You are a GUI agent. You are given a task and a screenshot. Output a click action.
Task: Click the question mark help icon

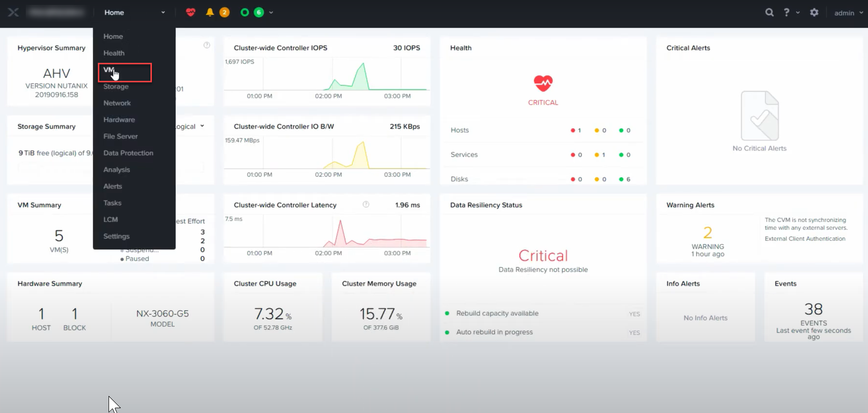(786, 13)
